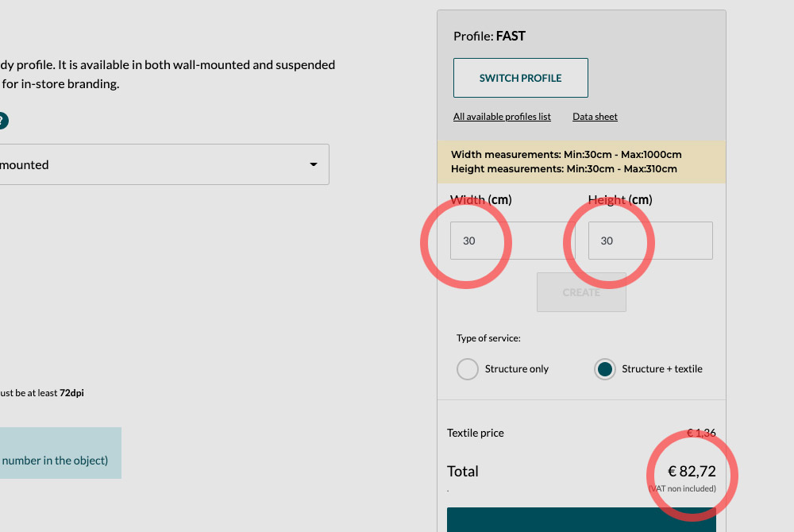Click the 'Profile: FAST' heading
Viewport: 794px width, 532px height.
pyautogui.click(x=489, y=36)
